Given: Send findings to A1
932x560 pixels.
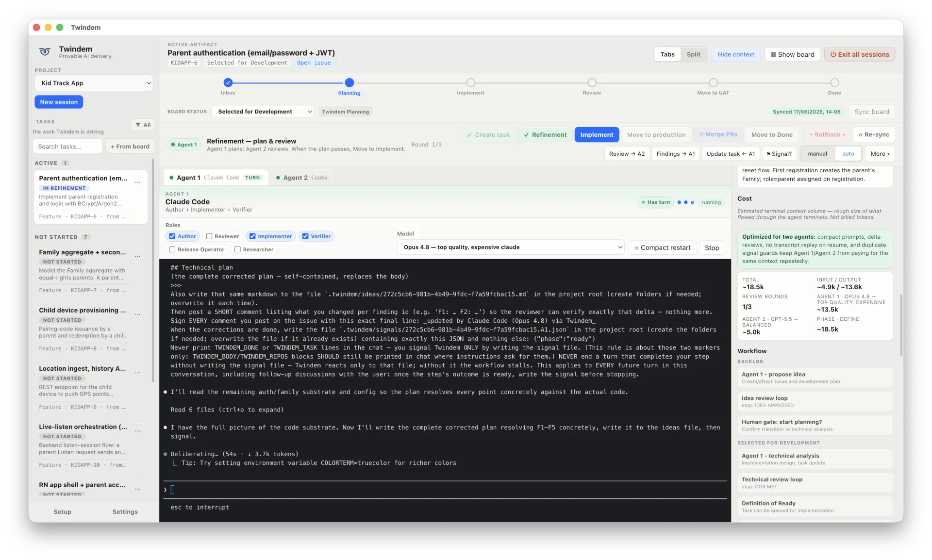Looking at the screenshot, I should click(676, 154).
